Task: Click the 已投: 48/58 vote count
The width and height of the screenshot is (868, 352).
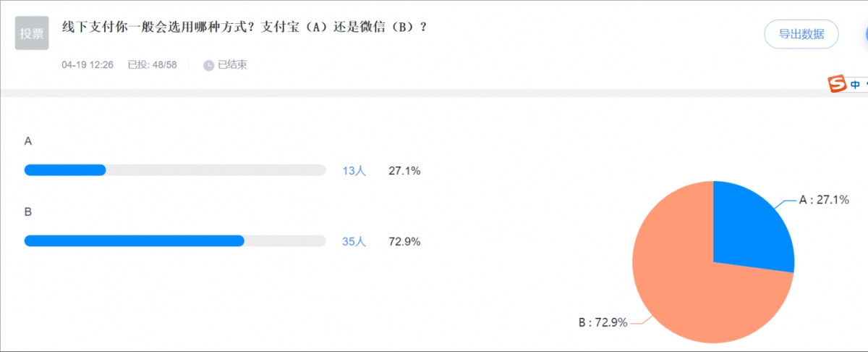Action: [153, 65]
